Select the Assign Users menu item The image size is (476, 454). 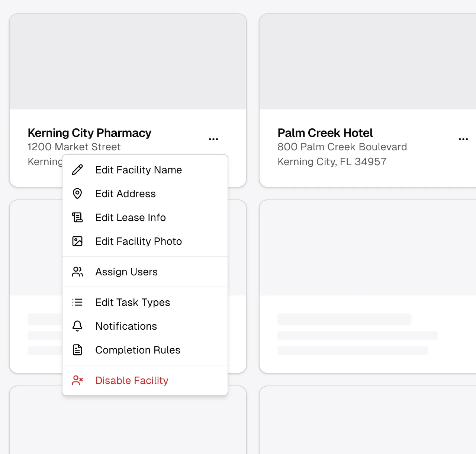(x=145, y=272)
